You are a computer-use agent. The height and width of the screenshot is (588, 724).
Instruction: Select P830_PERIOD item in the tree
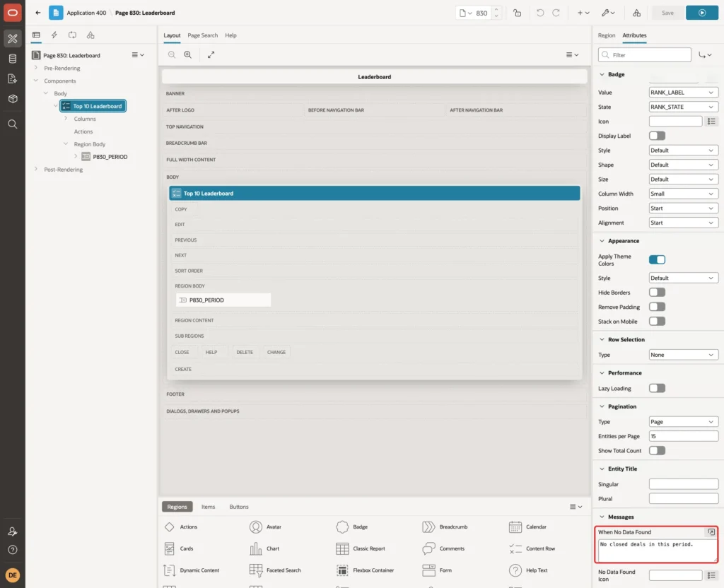[x=110, y=157]
